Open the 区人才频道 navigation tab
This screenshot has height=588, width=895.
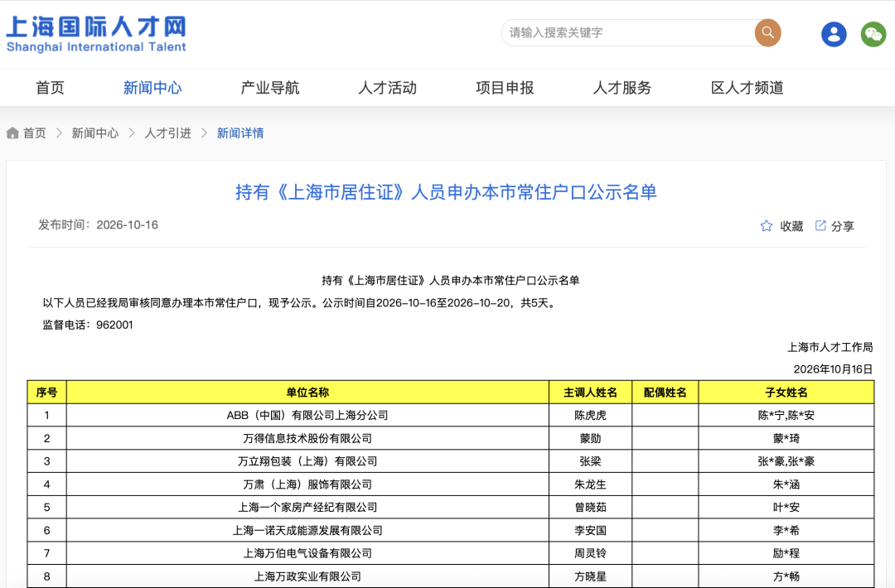(x=747, y=88)
